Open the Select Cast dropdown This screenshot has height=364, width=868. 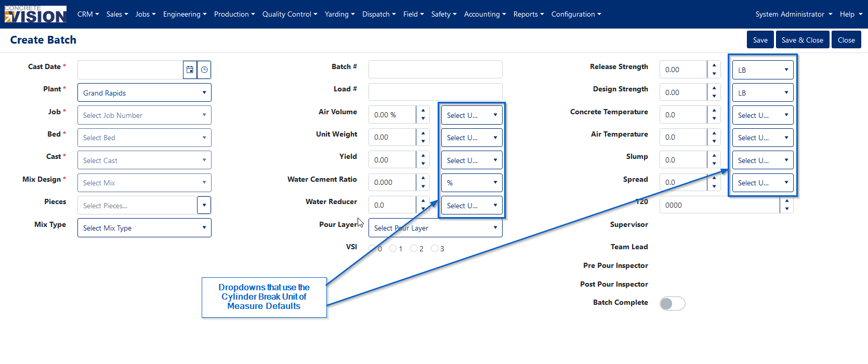click(x=144, y=160)
